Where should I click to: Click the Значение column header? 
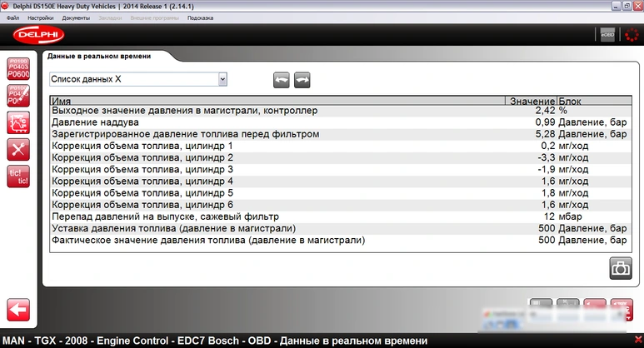point(532,100)
